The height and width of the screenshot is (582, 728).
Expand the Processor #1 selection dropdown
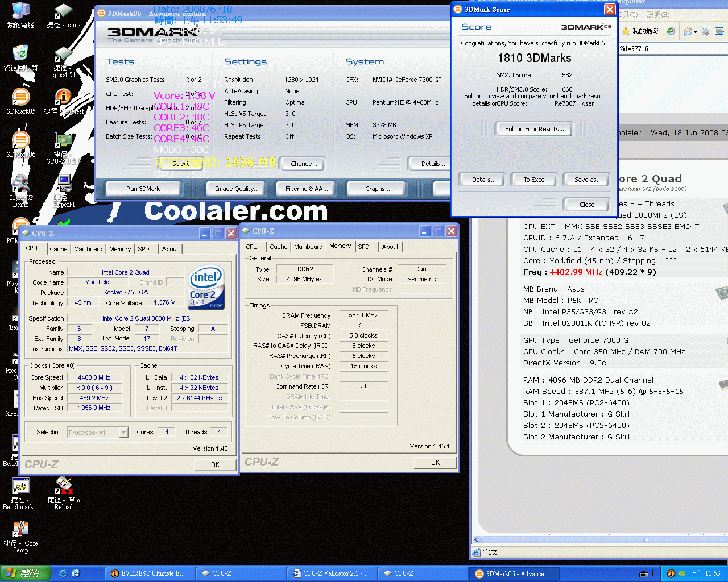(x=123, y=433)
